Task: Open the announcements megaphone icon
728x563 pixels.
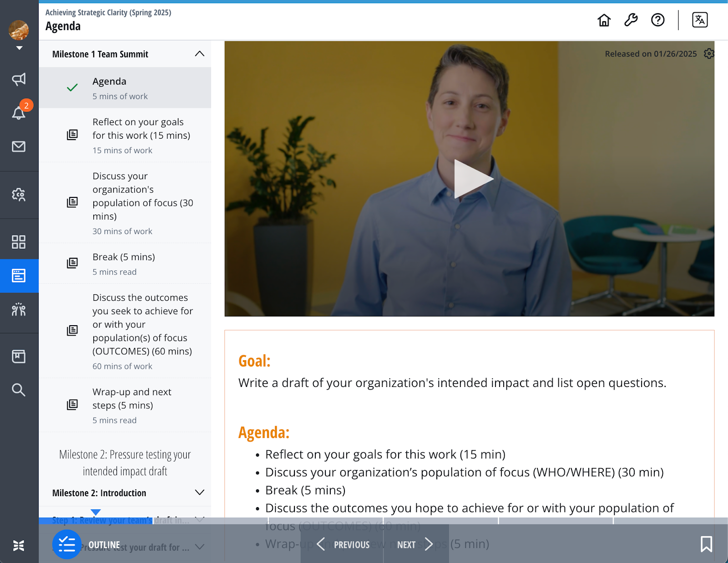Action: pos(19,80)
